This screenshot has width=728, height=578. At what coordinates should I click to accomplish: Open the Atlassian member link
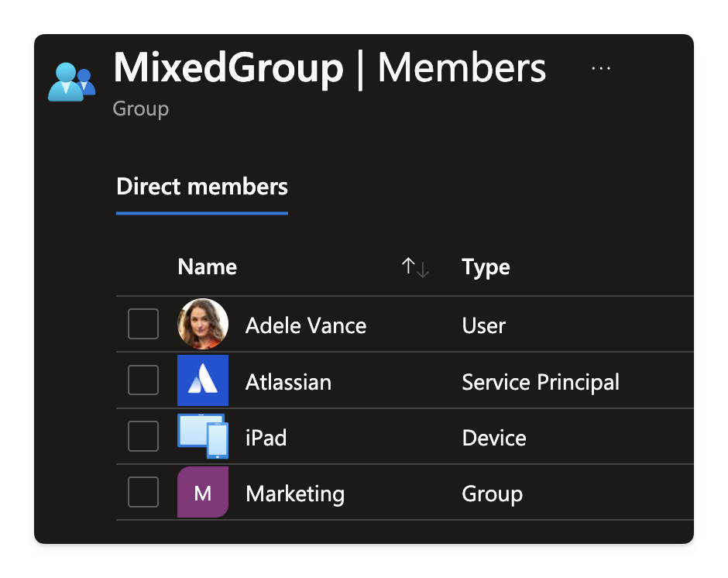pos(288,382)
